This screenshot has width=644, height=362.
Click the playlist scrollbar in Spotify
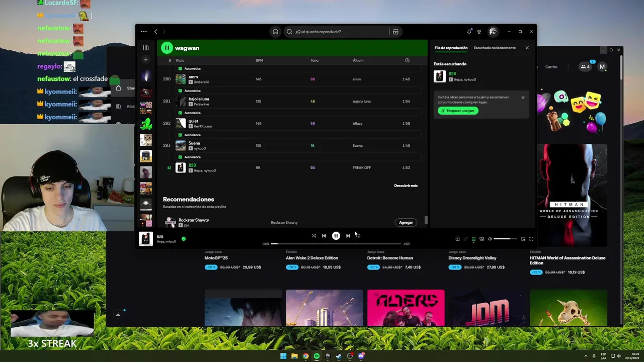click(426, 220)
